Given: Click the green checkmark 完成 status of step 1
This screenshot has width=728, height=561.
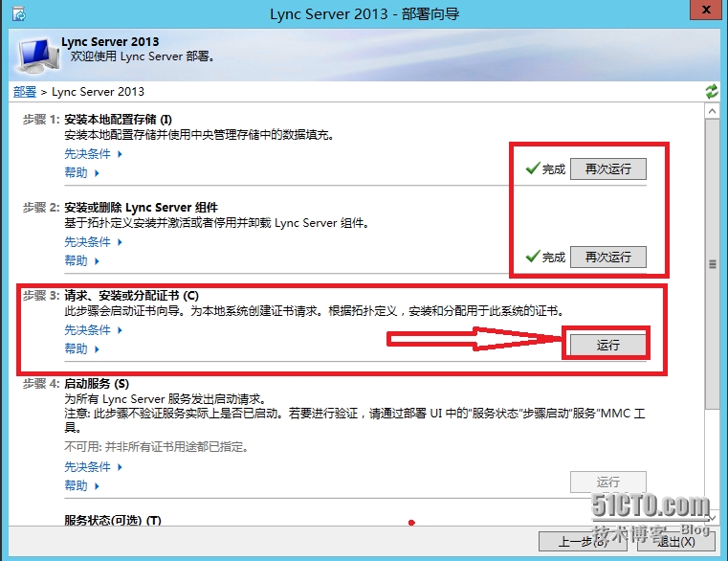Looking at the screenshot, I should click(545, 168).
